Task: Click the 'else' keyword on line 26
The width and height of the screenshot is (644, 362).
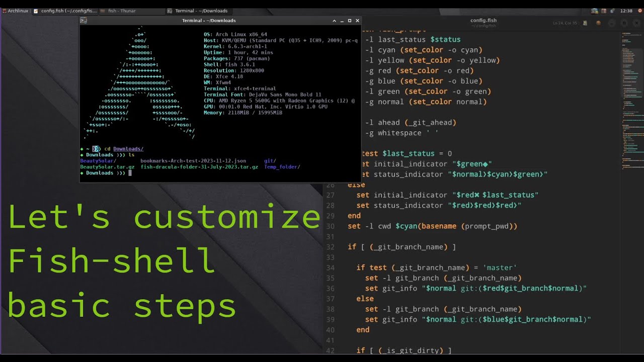Action: pyautogui.click(x=356, y=185)
